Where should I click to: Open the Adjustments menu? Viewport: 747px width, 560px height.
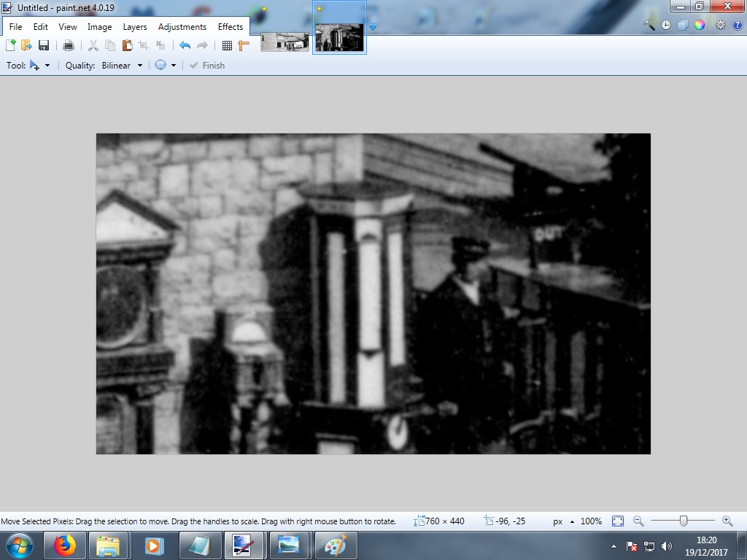(x=182, y=26)
